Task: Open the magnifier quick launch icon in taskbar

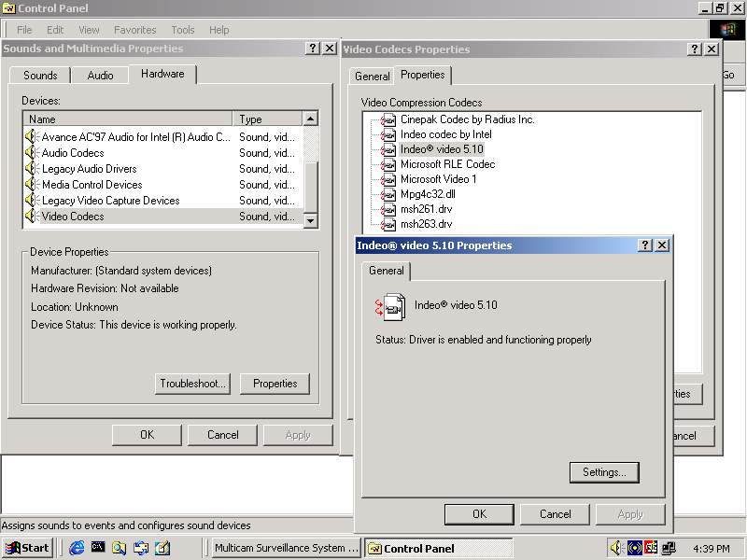Action: coord(120,548)
